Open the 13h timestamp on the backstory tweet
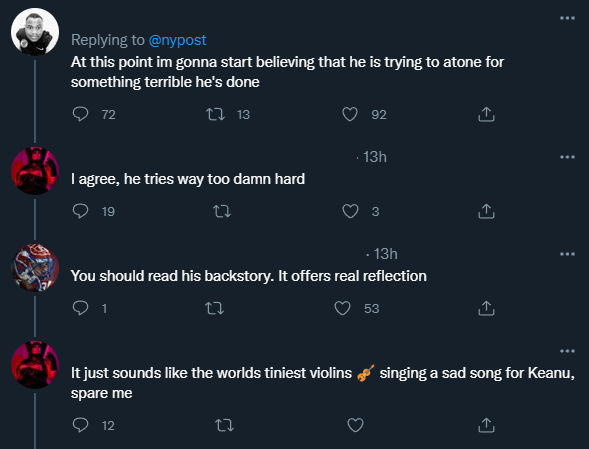This screenshot has width=589, height=449. [385, 254]
